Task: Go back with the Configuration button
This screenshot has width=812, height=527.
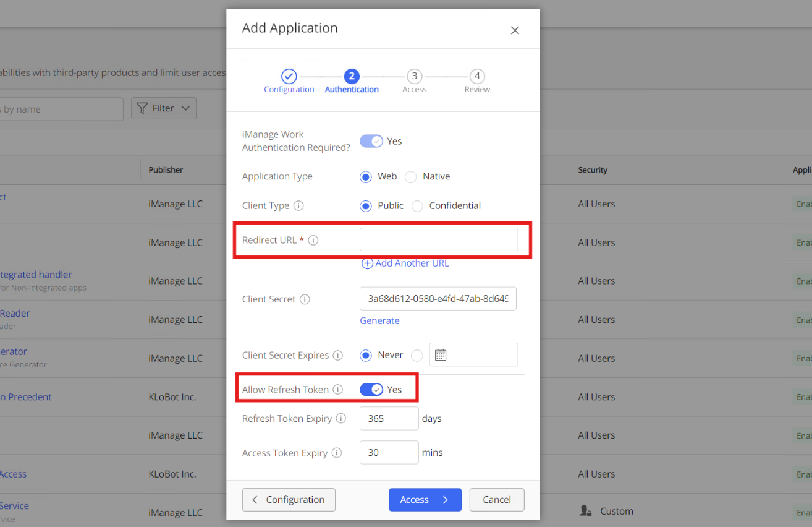Action: [289, 500]
